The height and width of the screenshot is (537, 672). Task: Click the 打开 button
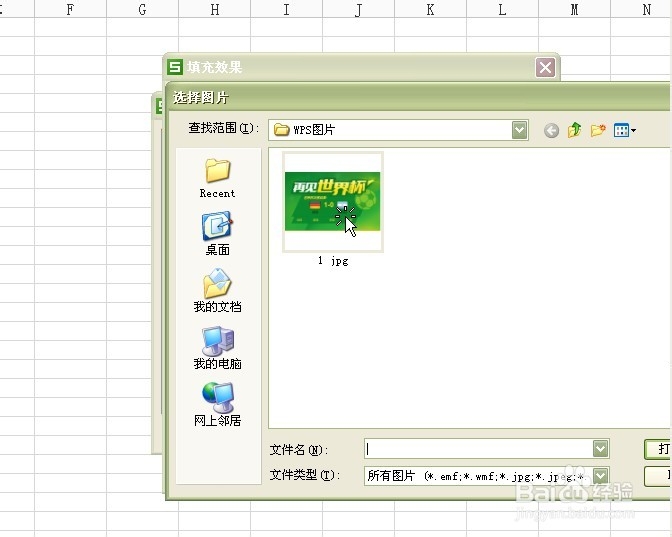tap(657, 449)
